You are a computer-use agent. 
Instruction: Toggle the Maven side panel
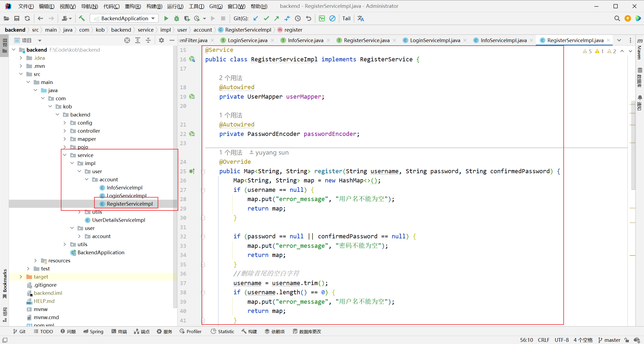coord(640,49)
